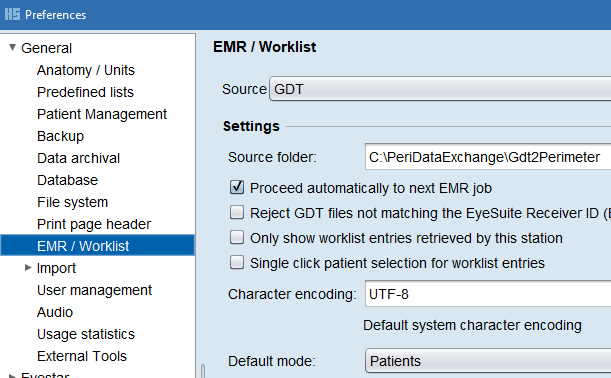Viewport: 611px width, 378px height.
Task: Click the Character encoding UTF-8 field
Action: click(x=488, y=293)
